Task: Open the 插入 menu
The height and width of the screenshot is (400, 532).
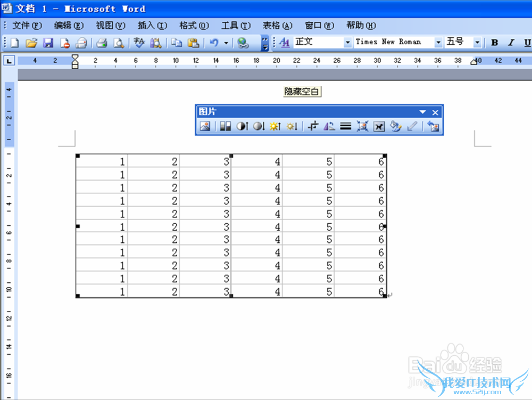Action: tap(152, 26)
